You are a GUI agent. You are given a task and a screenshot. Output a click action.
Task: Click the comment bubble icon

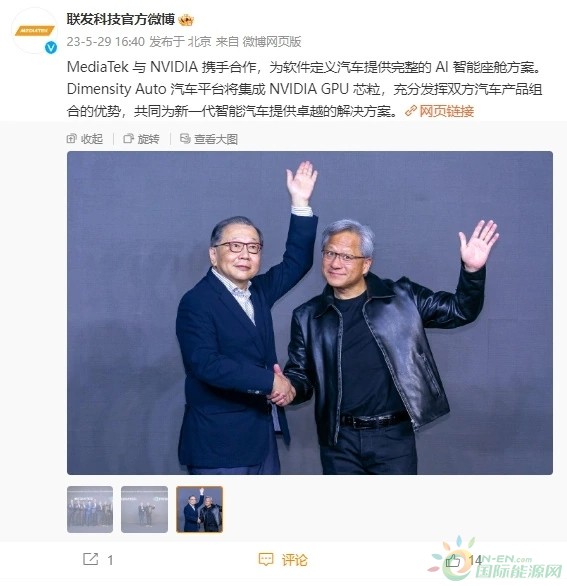[266, 559]
